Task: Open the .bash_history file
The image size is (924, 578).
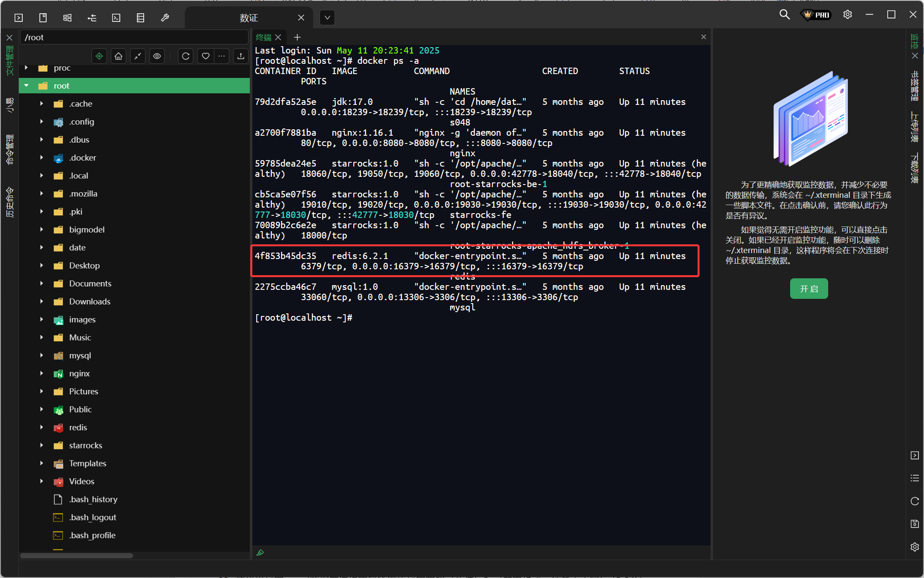Action: coord(93,499)
